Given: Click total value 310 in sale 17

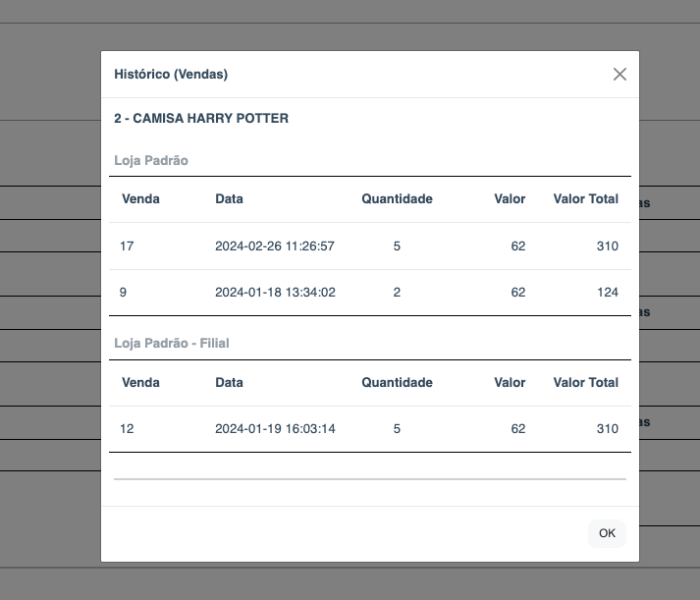Looking at the screenshot, I should [x=607, y=245].
